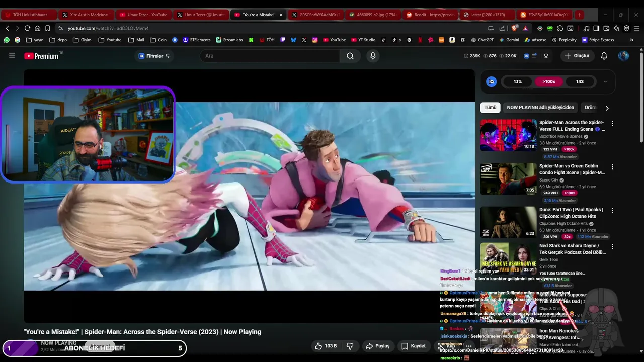
Task: Open the Perplexity bookmark
Action: 564,40
